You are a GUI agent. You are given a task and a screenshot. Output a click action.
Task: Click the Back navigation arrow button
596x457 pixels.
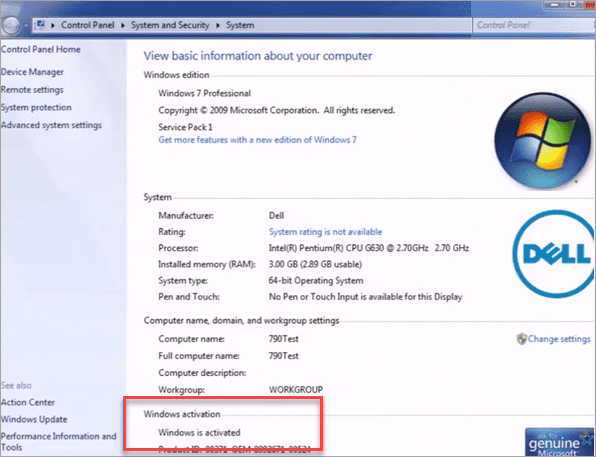click(x=10, y=25)
